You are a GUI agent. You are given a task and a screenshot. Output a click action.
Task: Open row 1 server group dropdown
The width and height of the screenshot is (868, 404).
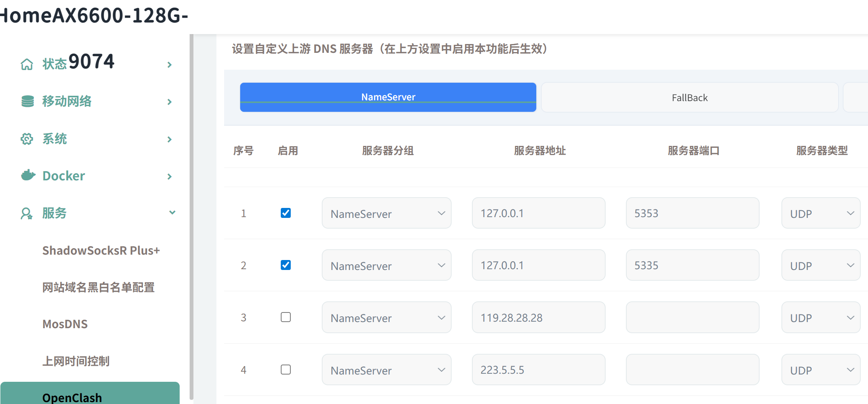pyautogui.click(x=387, y=213)
